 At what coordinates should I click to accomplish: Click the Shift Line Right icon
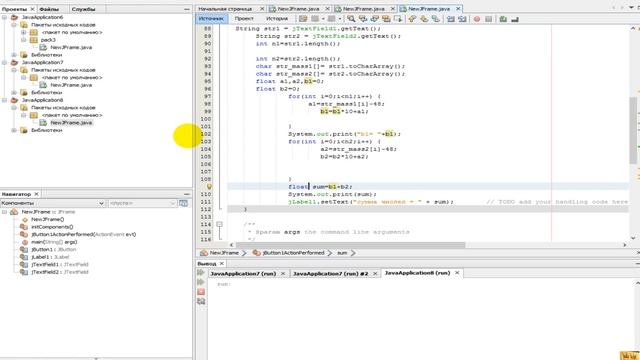(462, 19)
